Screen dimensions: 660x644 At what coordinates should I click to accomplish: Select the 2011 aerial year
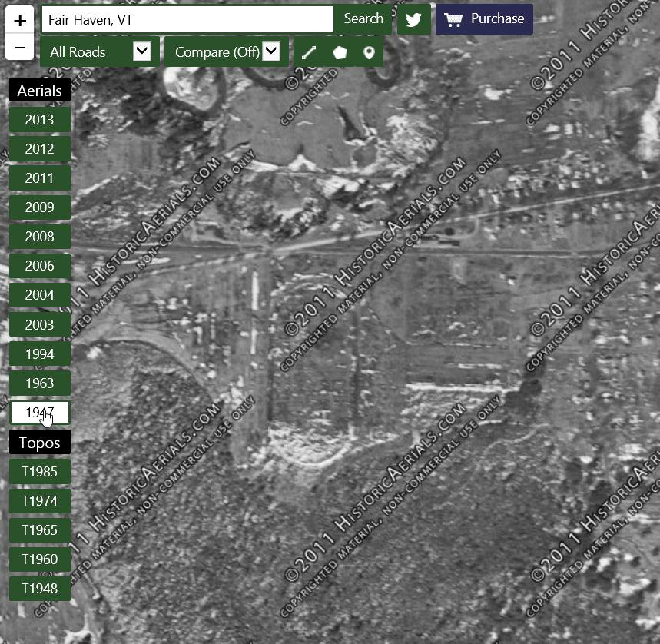coord(40,178)
